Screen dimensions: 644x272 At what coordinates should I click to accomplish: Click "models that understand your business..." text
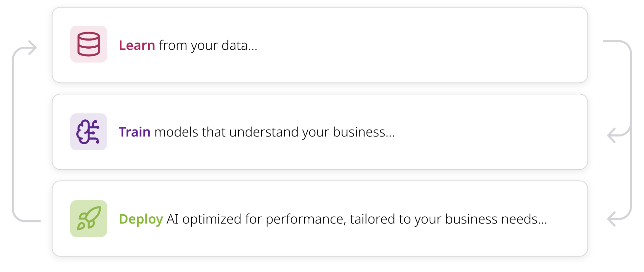[274, 132]
